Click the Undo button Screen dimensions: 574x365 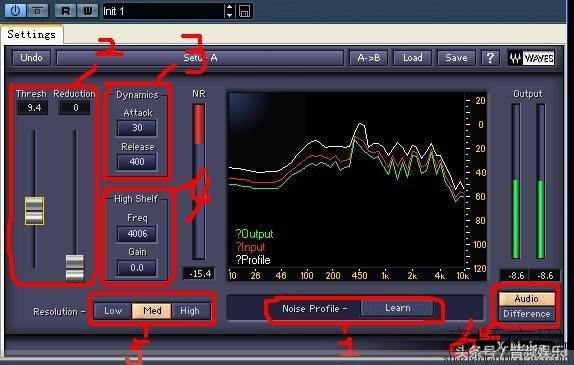pos(31,58)
